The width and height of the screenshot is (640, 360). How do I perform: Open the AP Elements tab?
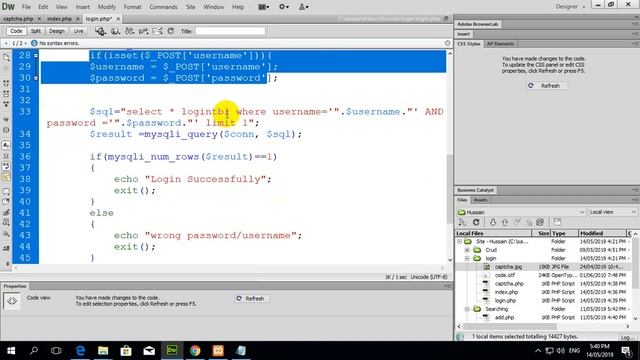click(500, 44)
